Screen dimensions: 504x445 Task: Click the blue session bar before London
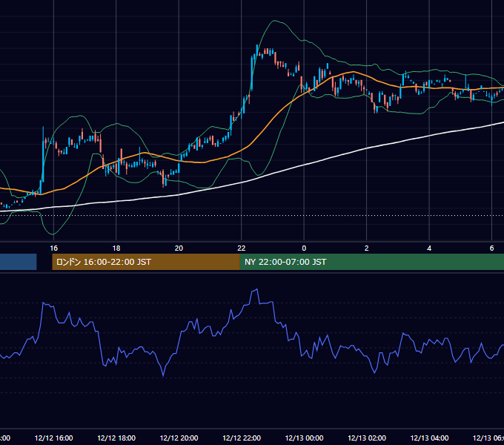coord(19,262)
